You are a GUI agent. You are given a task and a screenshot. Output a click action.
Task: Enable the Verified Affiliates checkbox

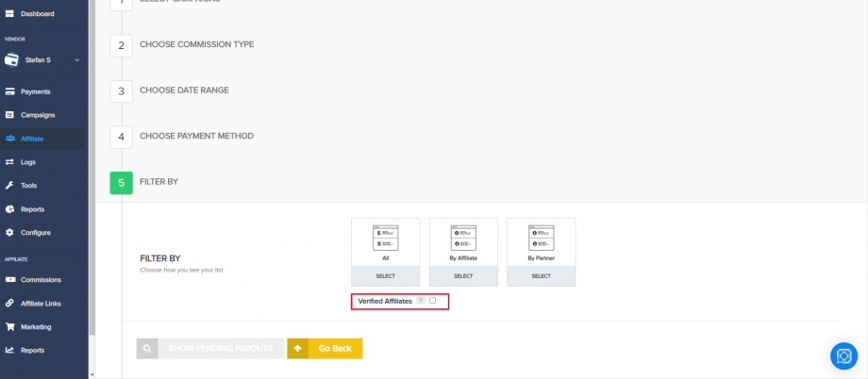[432, 301]
